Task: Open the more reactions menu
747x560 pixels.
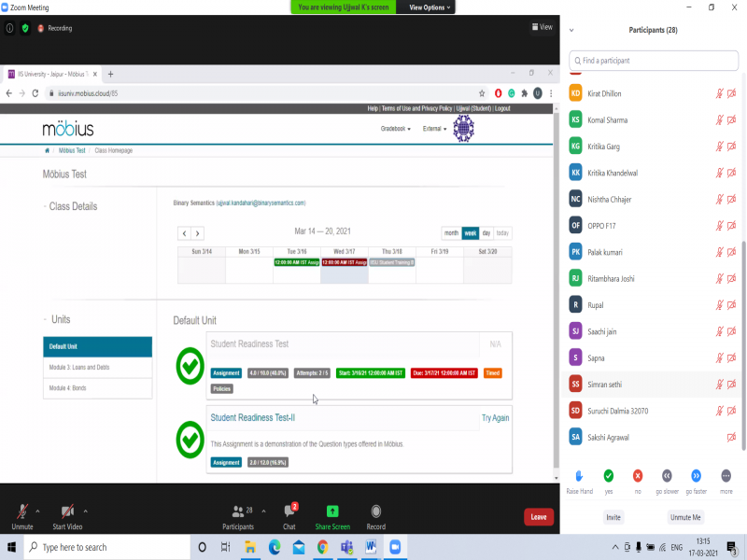Action: point(726,476)
